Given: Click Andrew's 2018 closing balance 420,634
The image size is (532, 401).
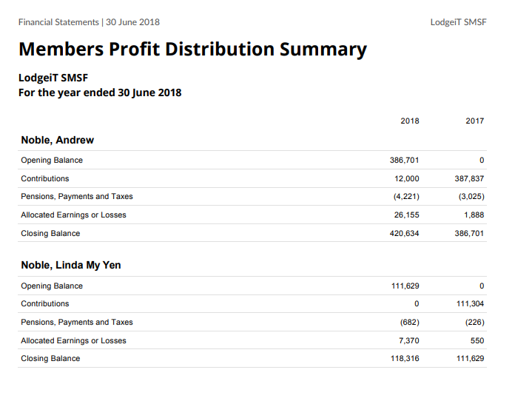Looking at the screenshot, I should [404, 233].
